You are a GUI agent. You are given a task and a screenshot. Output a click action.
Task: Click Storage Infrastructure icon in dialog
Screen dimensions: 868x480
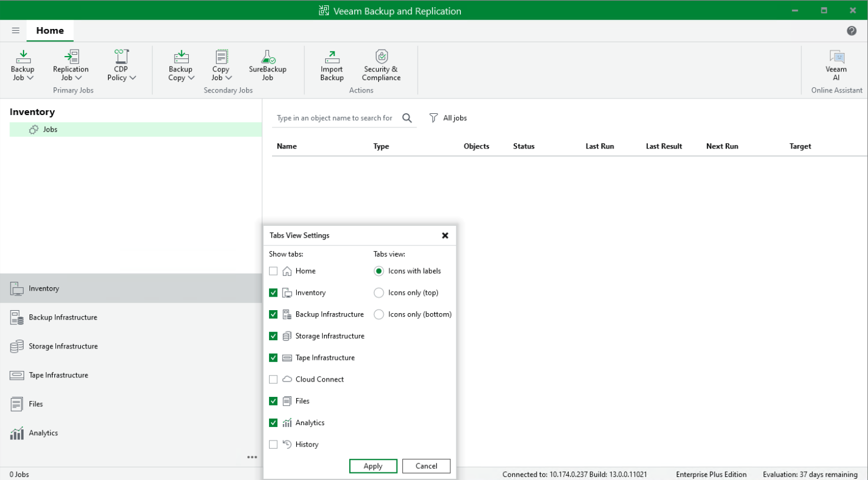[287, 336]
